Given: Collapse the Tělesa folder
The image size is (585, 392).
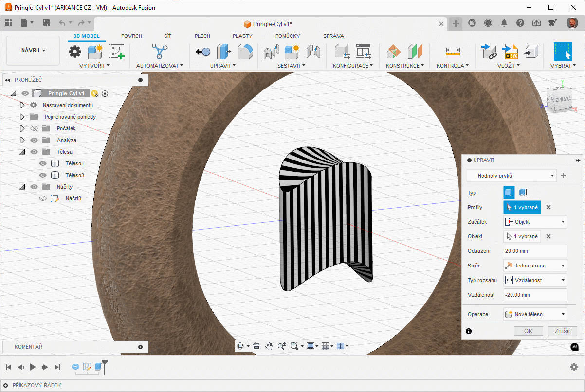Looking at the screenshot, I should (x=22, y=152).
